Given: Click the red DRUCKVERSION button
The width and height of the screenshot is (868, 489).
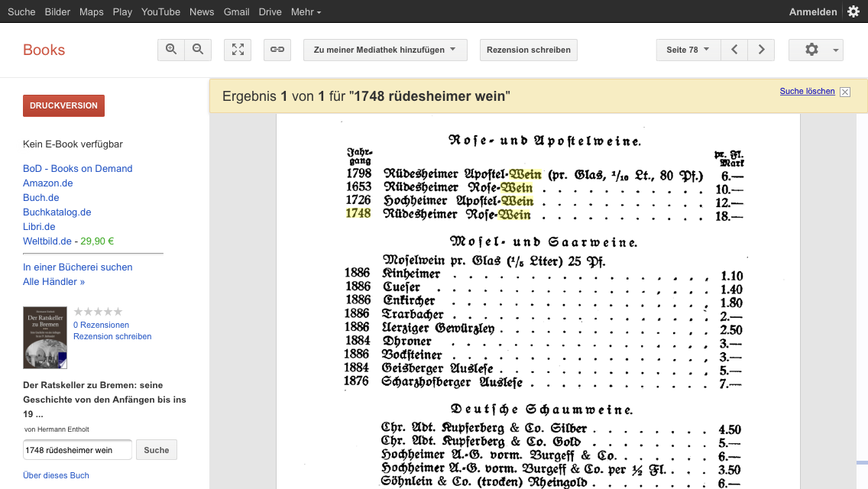Looking at the screenshot, I should pyautogui.click(x=63, y=105).
